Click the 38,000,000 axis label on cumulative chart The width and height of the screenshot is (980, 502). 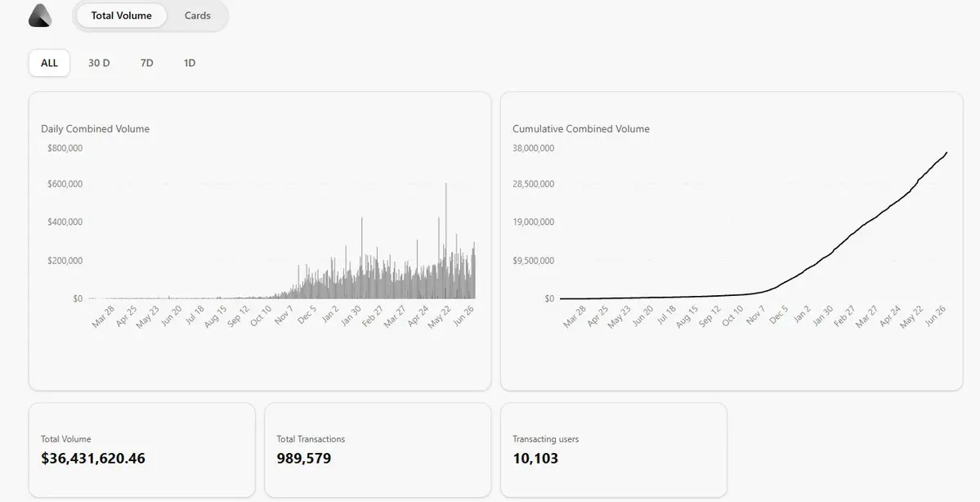coord(533,148)
